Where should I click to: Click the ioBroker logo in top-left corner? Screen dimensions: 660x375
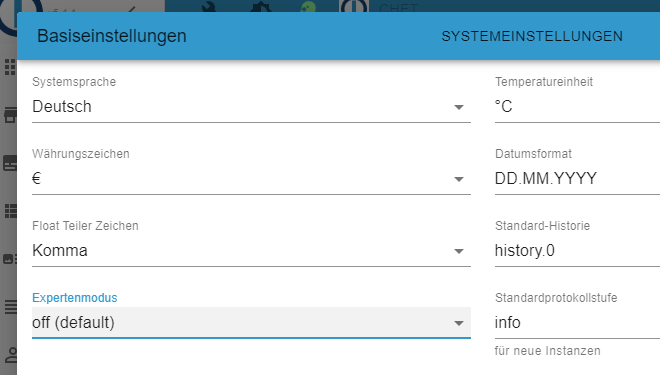[21, 13]
